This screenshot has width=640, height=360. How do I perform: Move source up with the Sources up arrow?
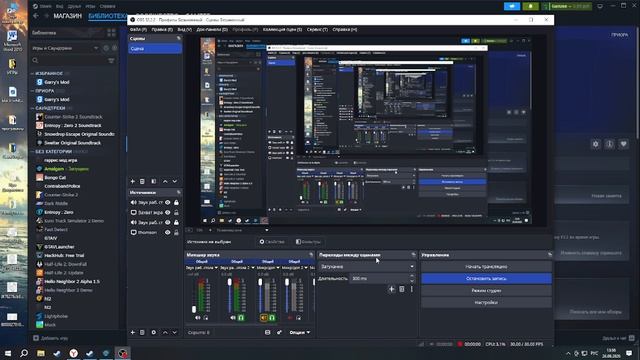[165, 332]
